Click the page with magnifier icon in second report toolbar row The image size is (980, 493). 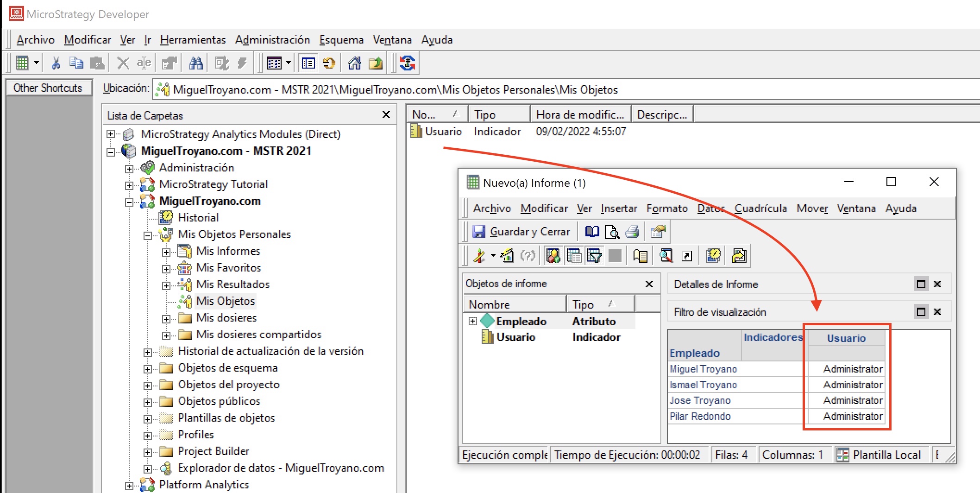pos(666,255)
